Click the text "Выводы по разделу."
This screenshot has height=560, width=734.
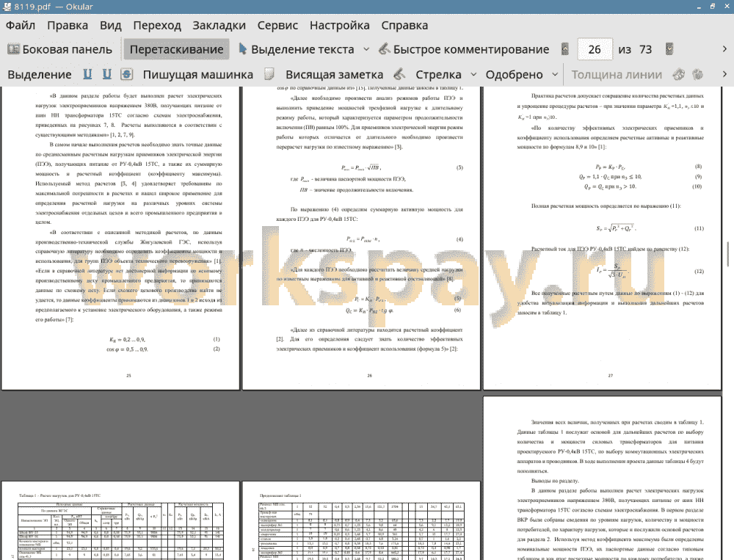[555, 481]
